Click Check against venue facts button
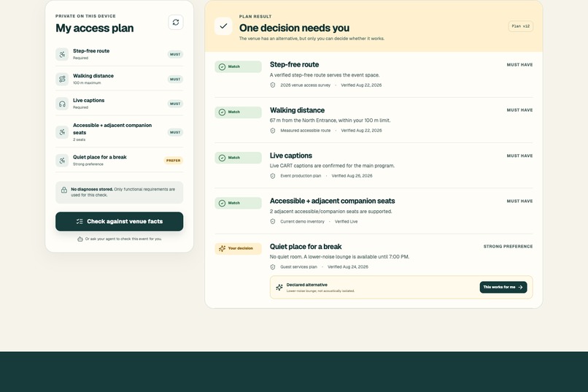588x392 pixels. pyautogui.click(x=119, y=221)
